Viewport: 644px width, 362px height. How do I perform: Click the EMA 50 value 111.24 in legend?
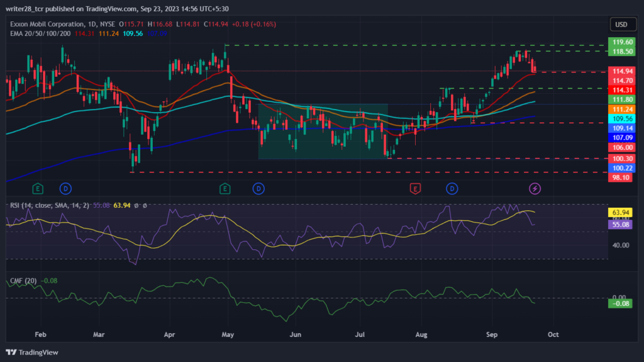tap(108, 34)
